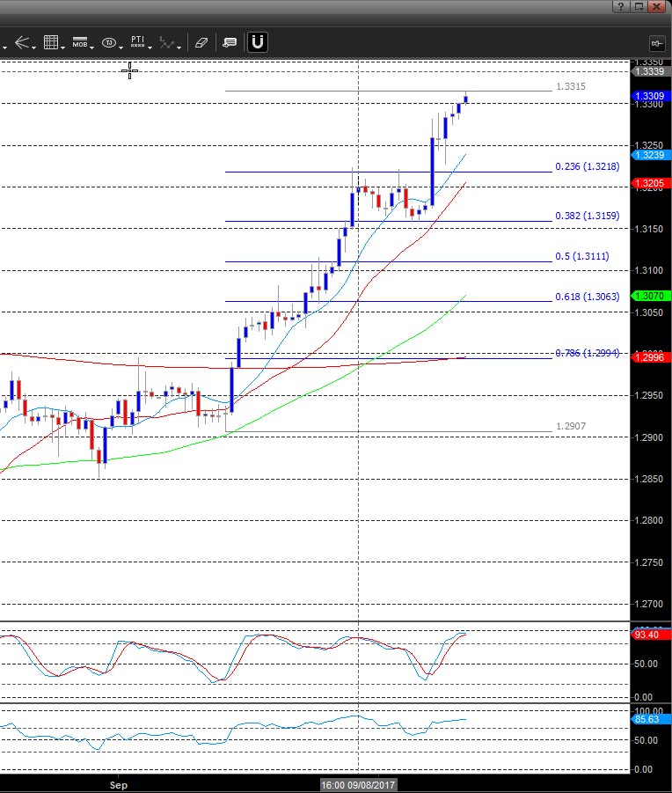Click the PTI tool icon

pos(137,41)
